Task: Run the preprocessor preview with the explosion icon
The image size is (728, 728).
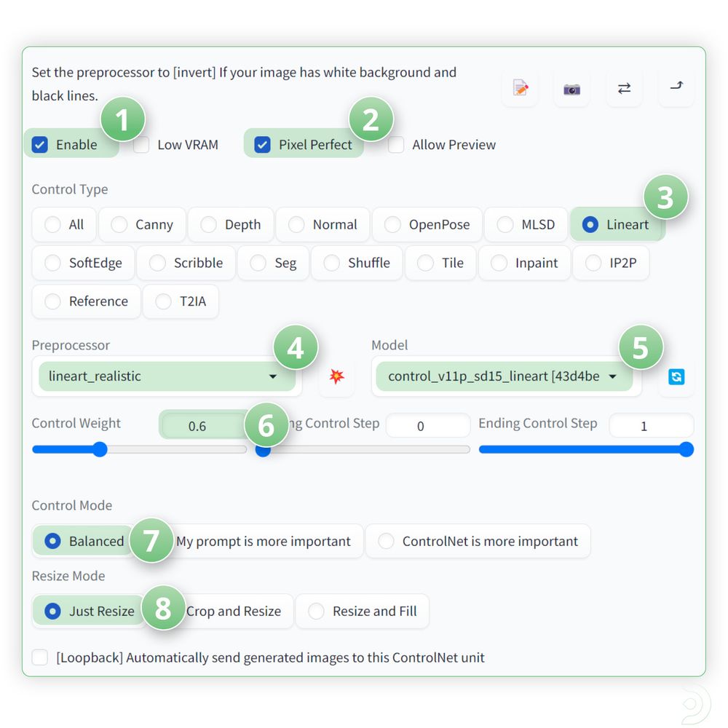Action: [336, 376]
